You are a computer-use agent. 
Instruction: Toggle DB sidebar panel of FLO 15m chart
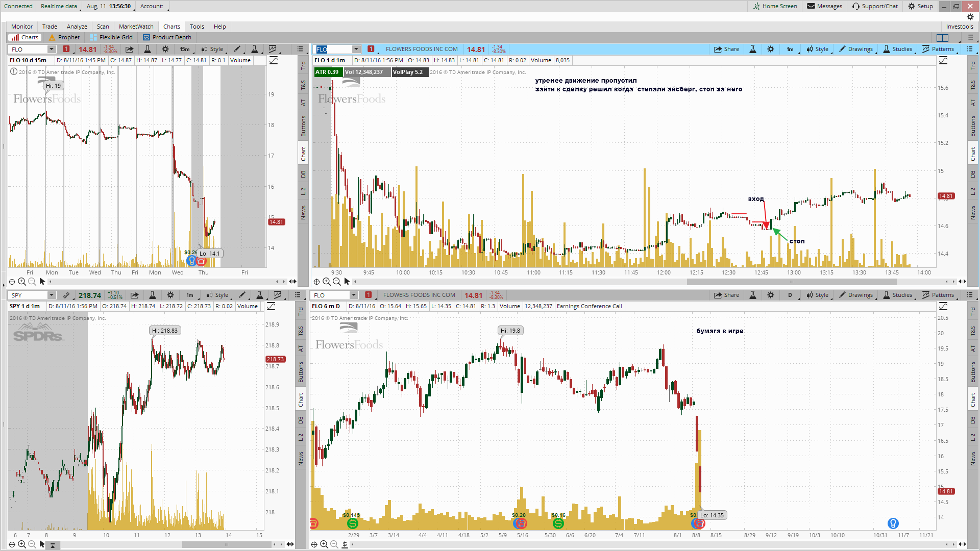(x=303, y=174)
